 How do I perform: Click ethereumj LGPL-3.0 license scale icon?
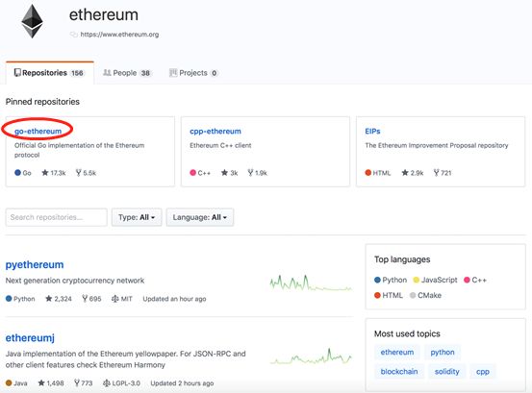107,382
